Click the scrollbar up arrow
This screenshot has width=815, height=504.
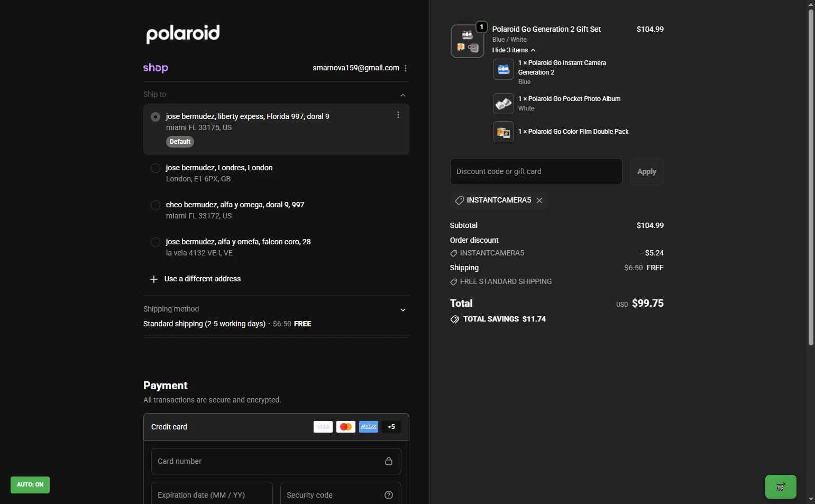coord(811,4)
